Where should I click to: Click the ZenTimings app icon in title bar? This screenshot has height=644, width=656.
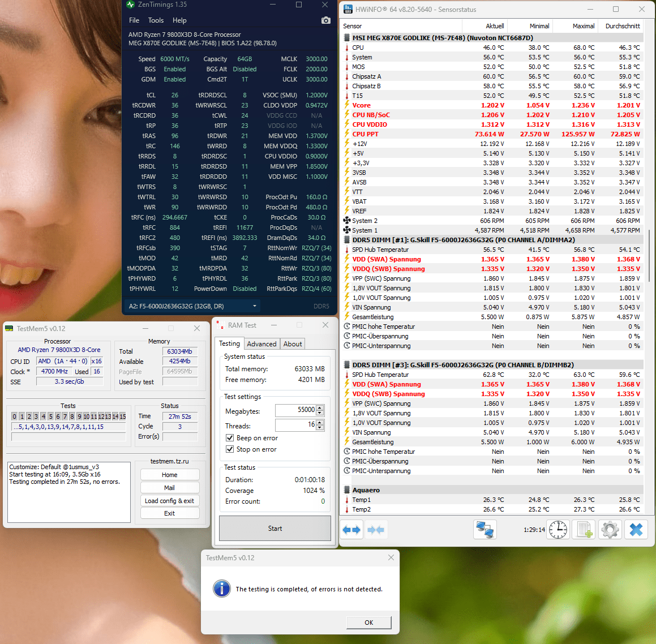(130, 5)
